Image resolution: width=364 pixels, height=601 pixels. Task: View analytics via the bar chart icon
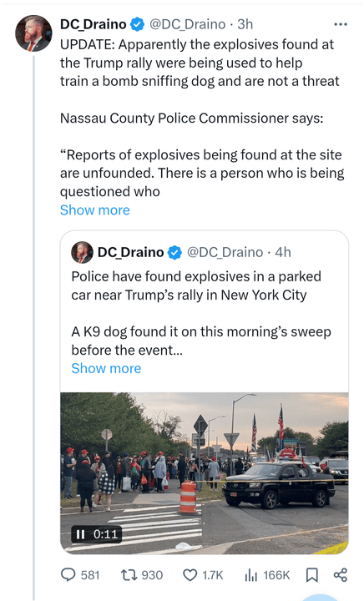pyautogui.click(x=251, y=575)
